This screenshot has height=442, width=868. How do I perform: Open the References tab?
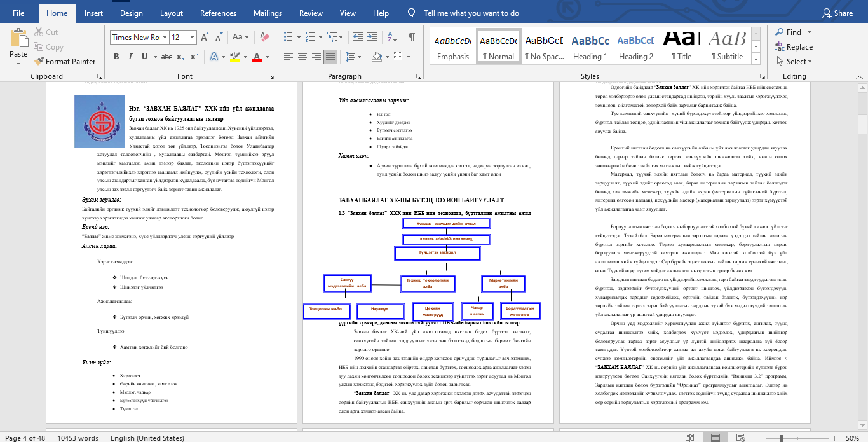pos(218,13)
